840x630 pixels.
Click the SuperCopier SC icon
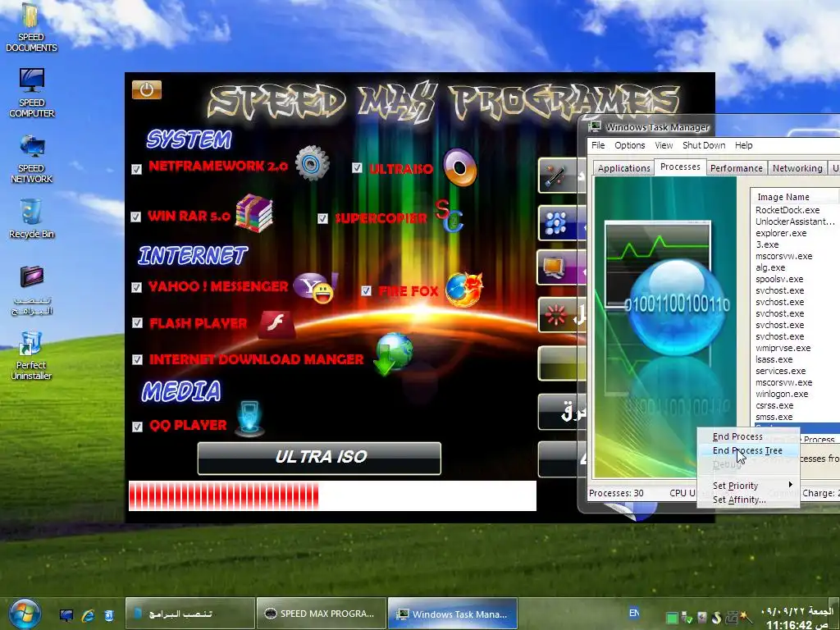[x=449, y=216]
